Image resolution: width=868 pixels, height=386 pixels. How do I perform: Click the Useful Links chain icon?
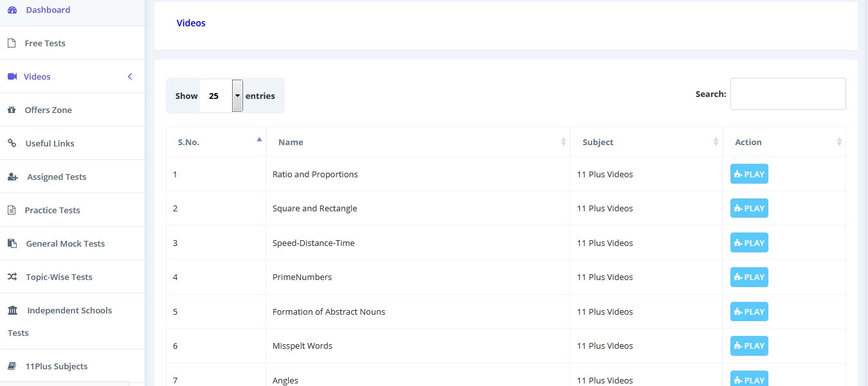tap(12, 143)
